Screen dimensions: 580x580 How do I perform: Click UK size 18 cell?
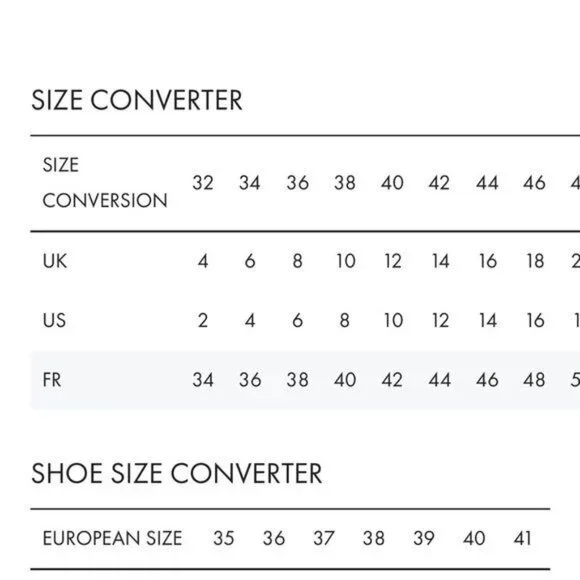coord(535,261)
